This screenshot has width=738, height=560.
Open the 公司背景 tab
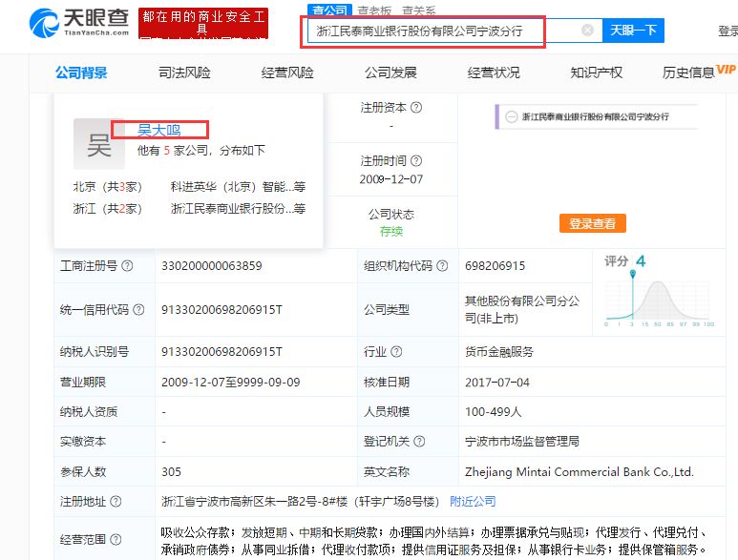click(81, 73)
